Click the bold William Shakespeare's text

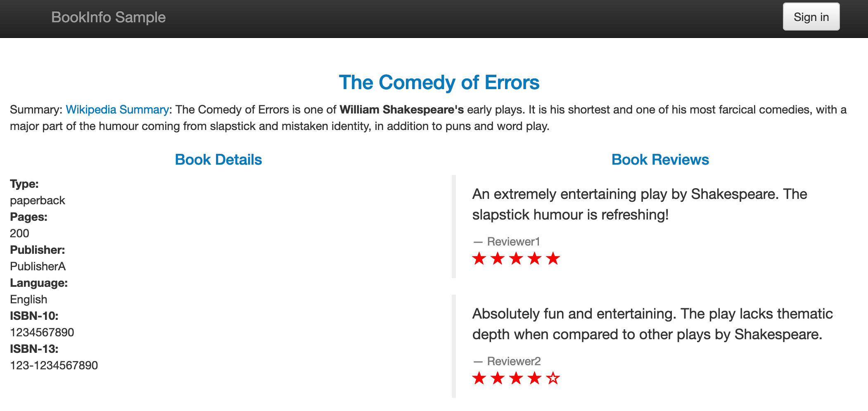pos(401,110)
